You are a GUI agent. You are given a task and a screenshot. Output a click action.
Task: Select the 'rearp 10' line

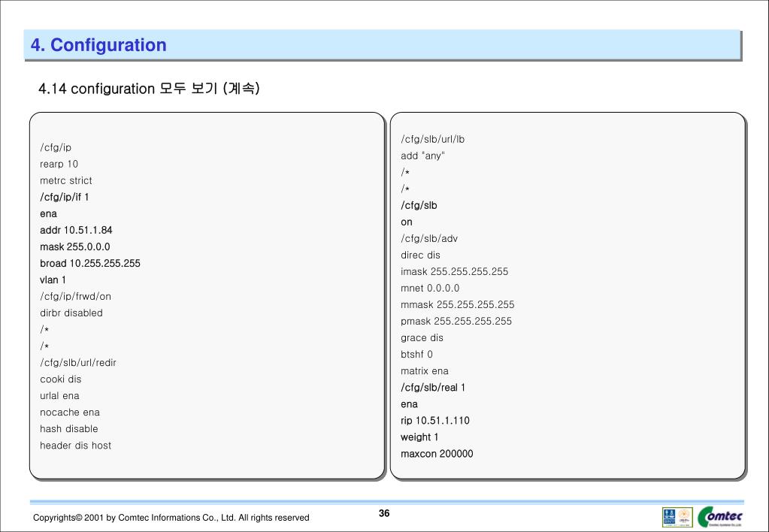tap(59, 165)
